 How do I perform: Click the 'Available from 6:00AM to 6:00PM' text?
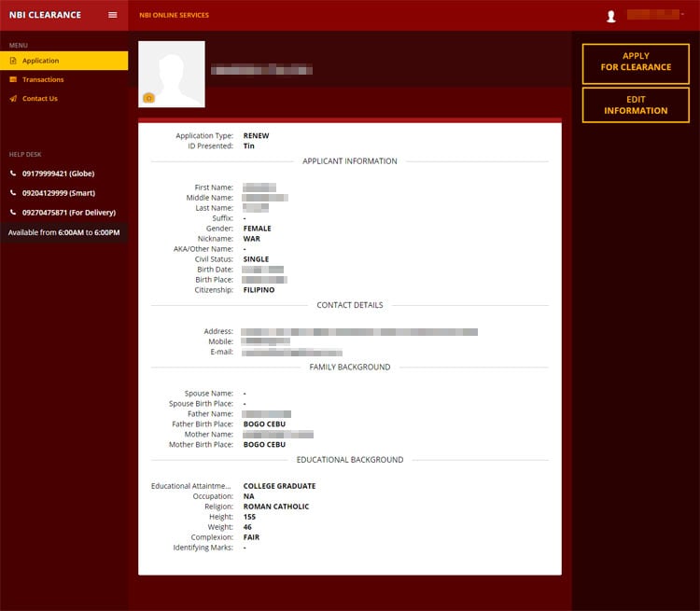(63, 232)
